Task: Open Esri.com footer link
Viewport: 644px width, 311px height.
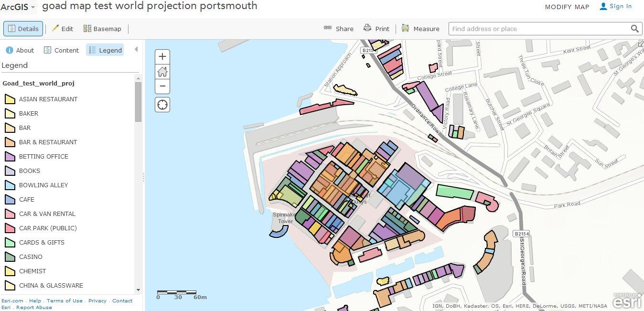Action: pos(12,300)
